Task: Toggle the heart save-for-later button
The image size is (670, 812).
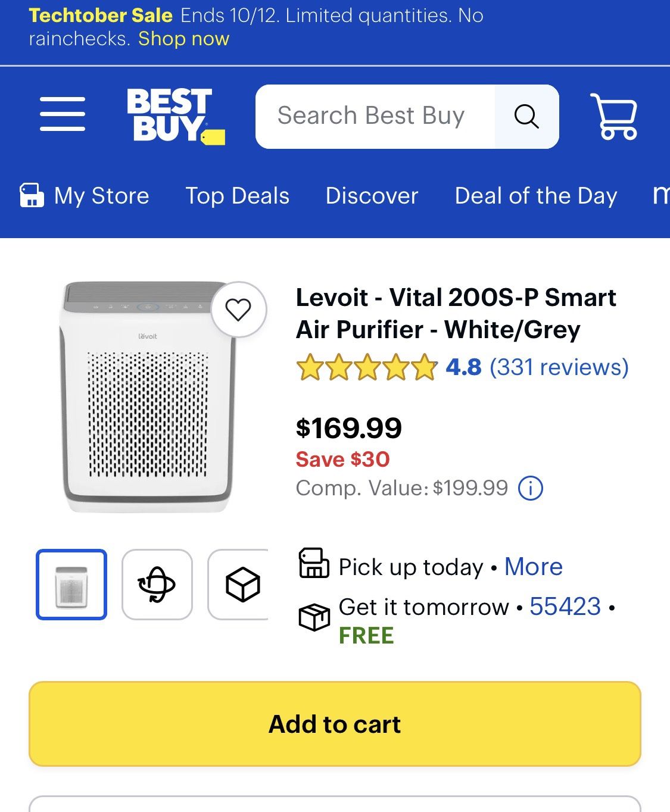Action: (x=238, y=310)
